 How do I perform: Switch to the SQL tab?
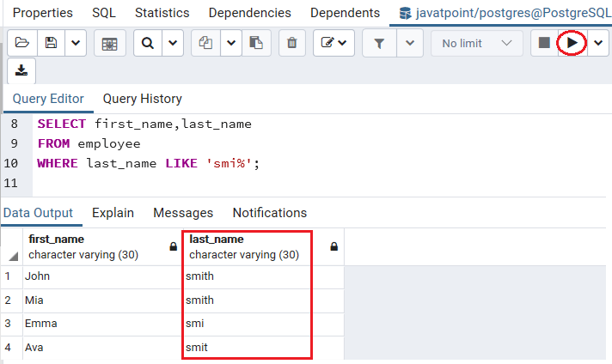[104, 13]
